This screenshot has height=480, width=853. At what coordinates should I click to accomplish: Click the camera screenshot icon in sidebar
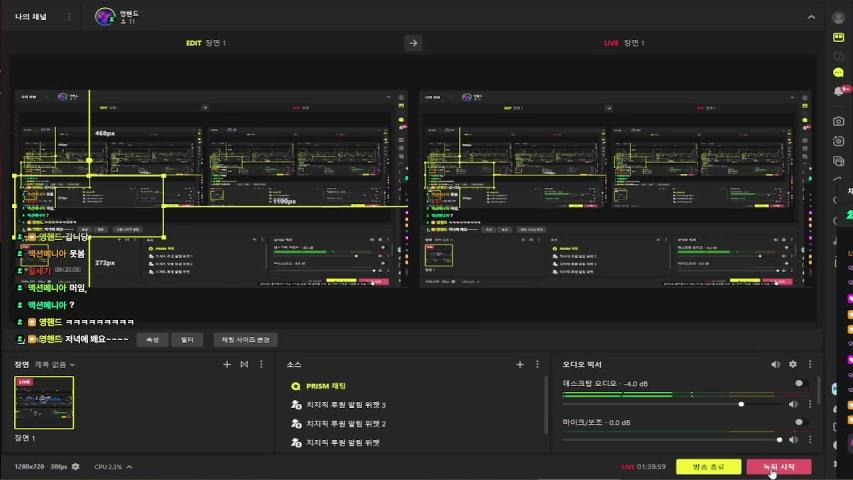(x=838, y=121)
